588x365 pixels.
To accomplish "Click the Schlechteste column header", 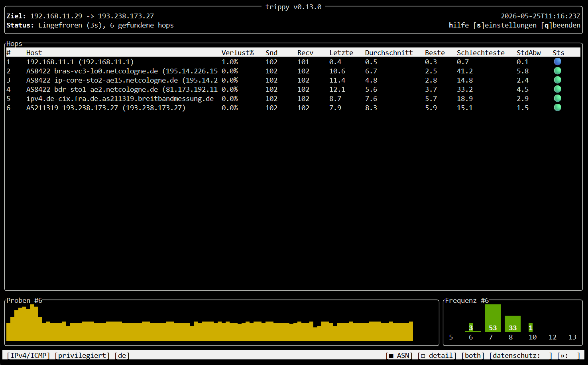I will 481,53.
